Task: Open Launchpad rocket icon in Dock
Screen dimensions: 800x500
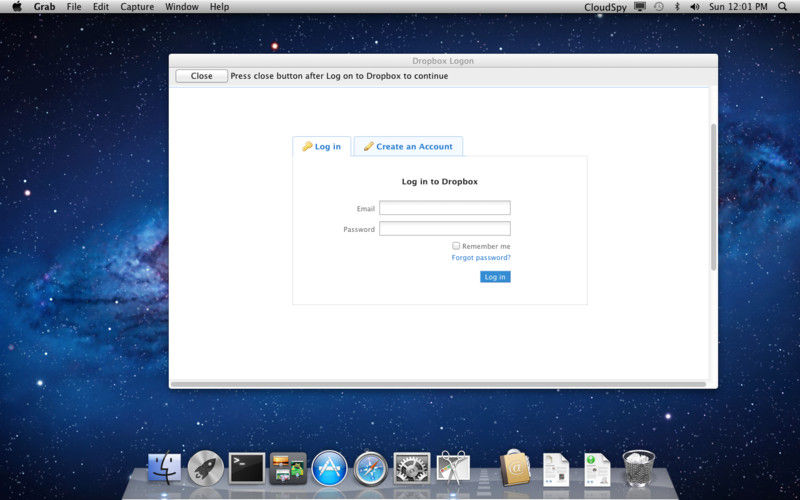Action: tap(206, 468)
